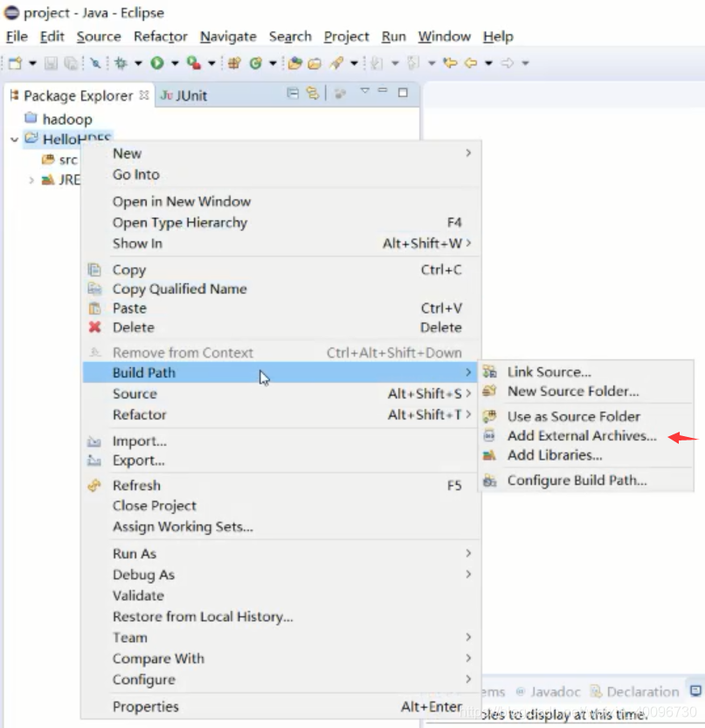Image resolution: width=705 pixels, height=728 pixels.
Task: Close the Package Explorer tab
Action: 144,95
